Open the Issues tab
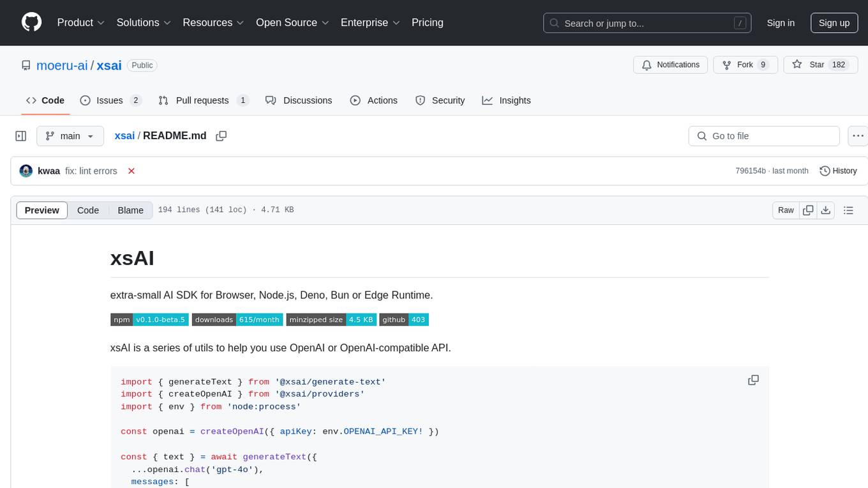This screenshot has width=868, height=488. 110,100
